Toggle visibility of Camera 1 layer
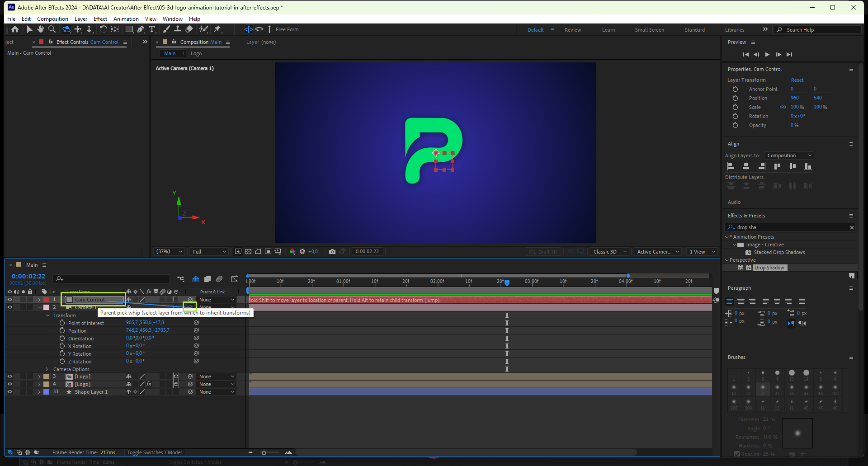 (9, 307)
